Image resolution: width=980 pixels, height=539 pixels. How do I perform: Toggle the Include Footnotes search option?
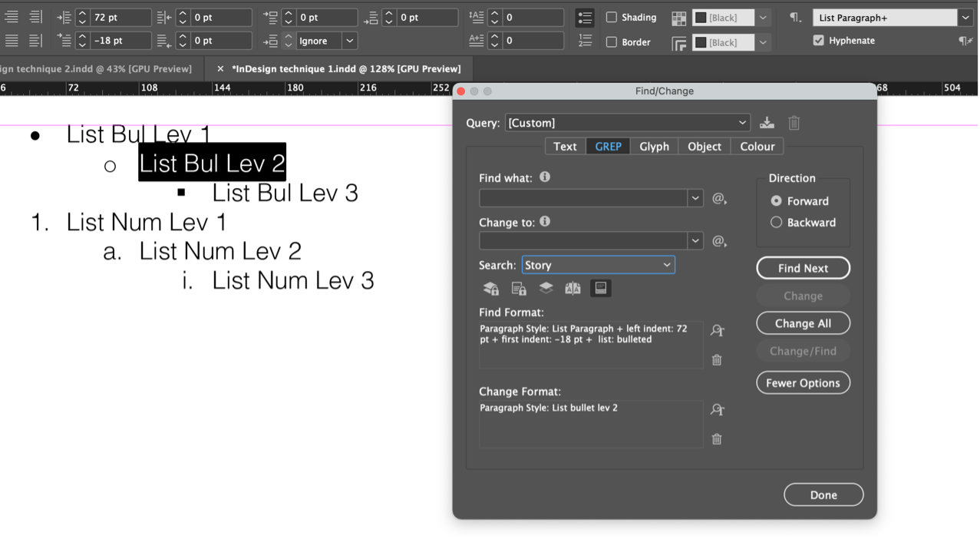point(600,288)
